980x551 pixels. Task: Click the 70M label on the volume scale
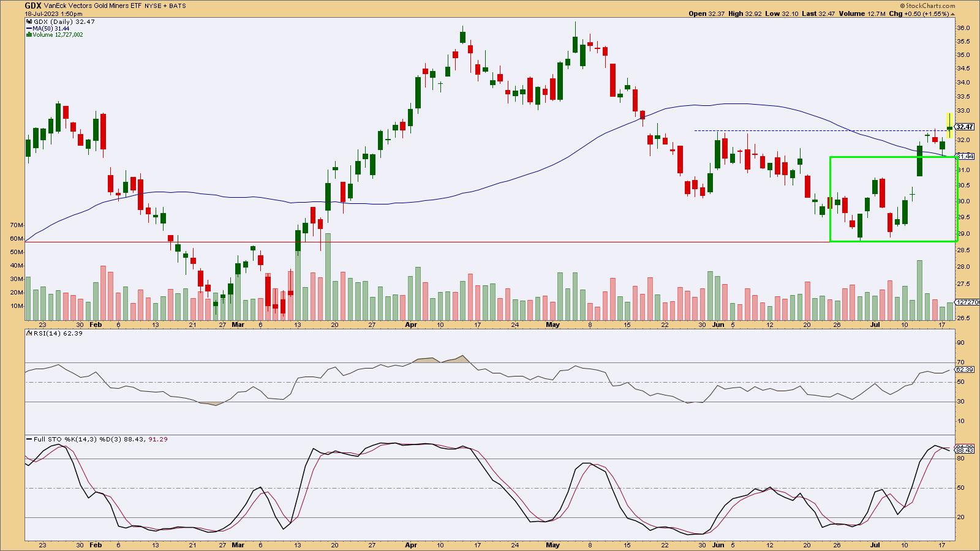tap(17, 225)
